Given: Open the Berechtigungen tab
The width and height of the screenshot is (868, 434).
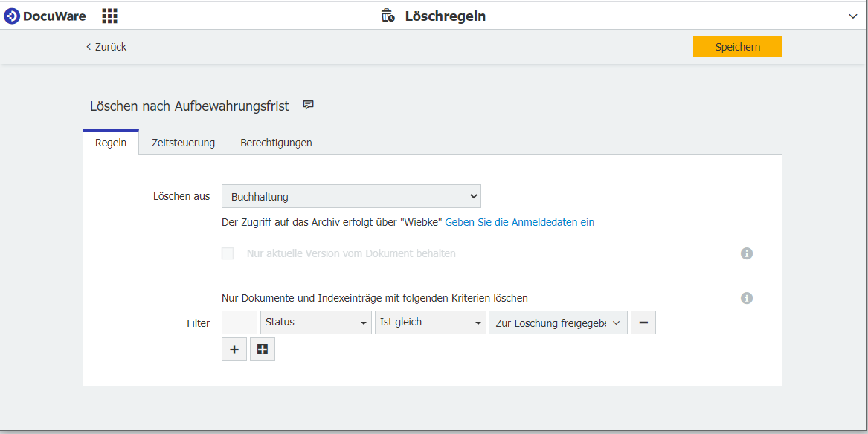Looking at the screenshot, I should tap(276, 142).
